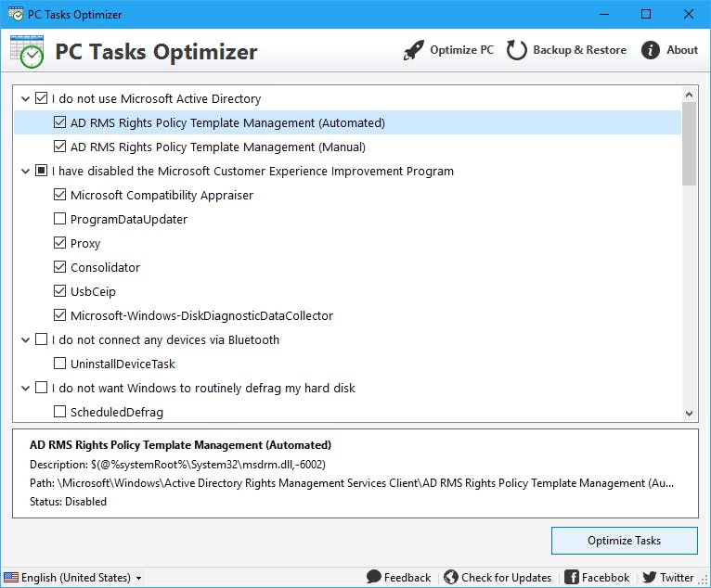Open the Backup & Restore menu
Viewport: 711px width, 588px height.
[x=579, y=50]
